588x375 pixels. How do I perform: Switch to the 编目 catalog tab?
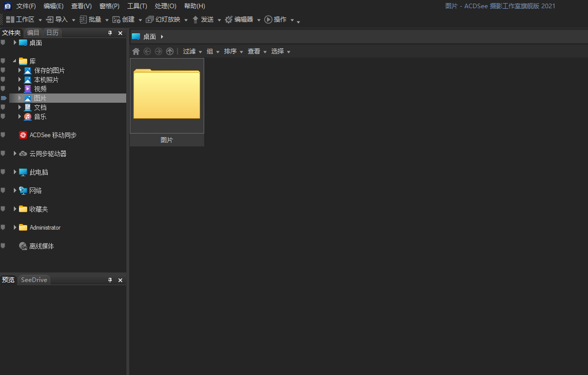pyautogui.click(x=33, y=33)
